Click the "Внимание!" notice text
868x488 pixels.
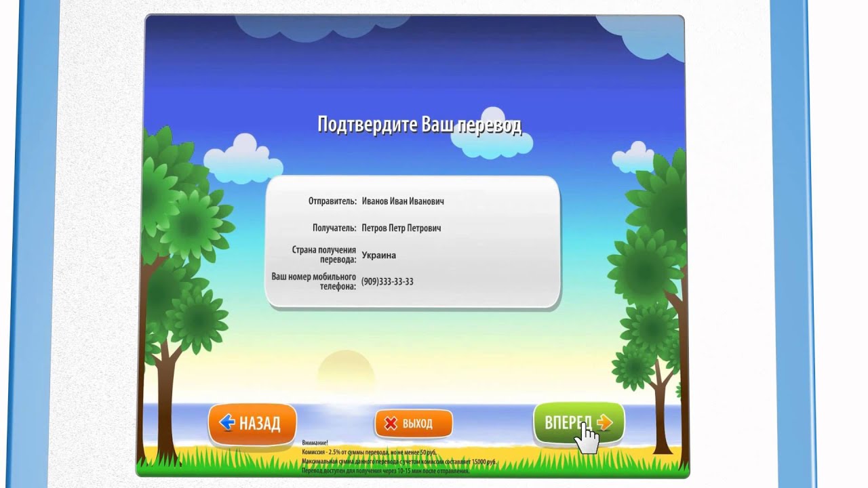(x=315, y=443)
